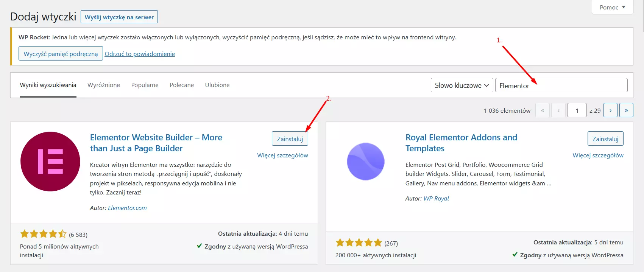Click the current page number field
This screenshot has height=272, width=644.
click(x=577, y=110)
